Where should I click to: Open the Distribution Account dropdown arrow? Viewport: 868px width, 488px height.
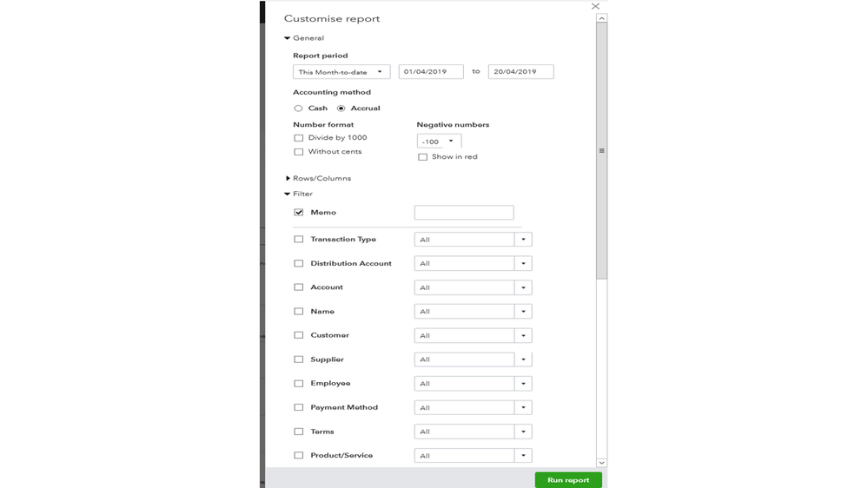point(523,263)
